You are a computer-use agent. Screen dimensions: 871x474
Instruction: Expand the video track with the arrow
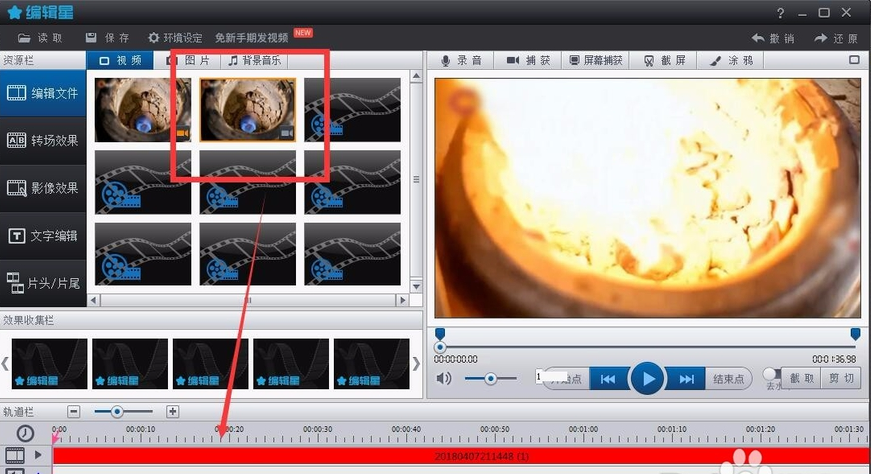tap(39, 455)
